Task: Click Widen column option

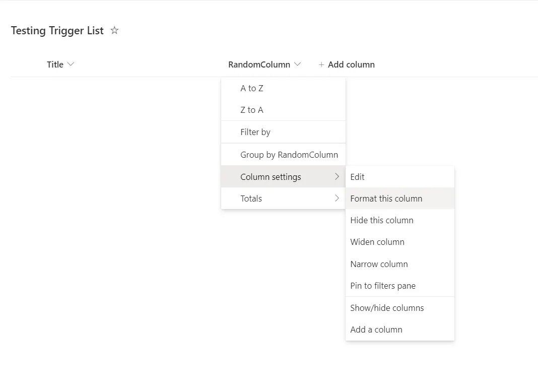Action: pos(377,242)
